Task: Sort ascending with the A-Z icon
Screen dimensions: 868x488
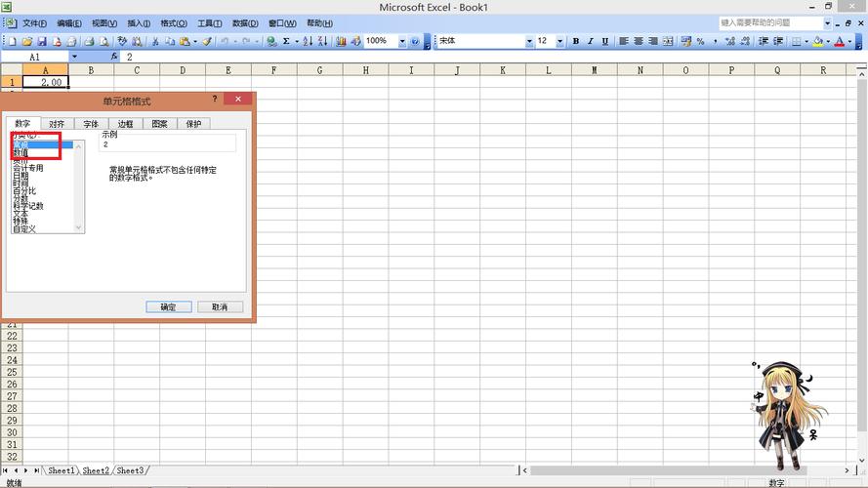Action: 308,42
